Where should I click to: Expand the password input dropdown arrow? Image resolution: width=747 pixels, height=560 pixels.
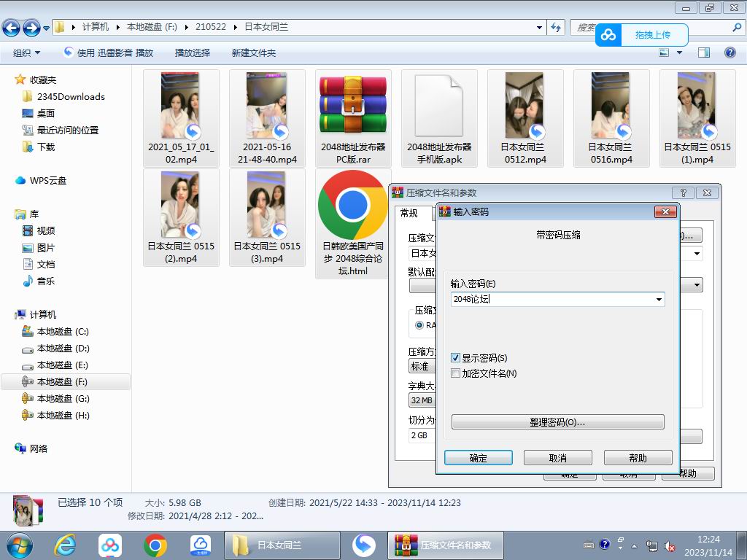point(659,299)
